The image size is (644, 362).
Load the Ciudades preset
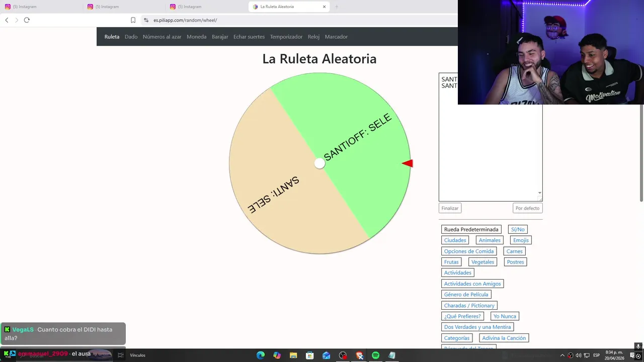[455, 240]
